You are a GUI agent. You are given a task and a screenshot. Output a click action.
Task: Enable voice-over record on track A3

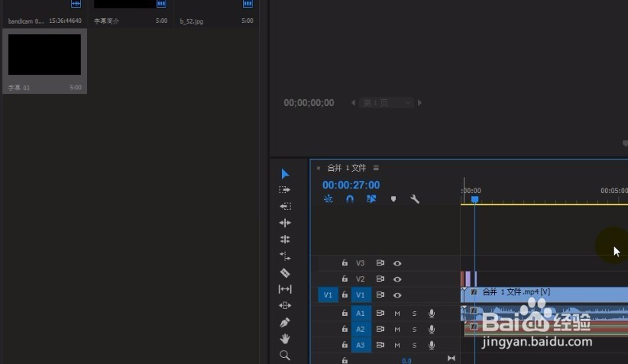tap(432, 345)
